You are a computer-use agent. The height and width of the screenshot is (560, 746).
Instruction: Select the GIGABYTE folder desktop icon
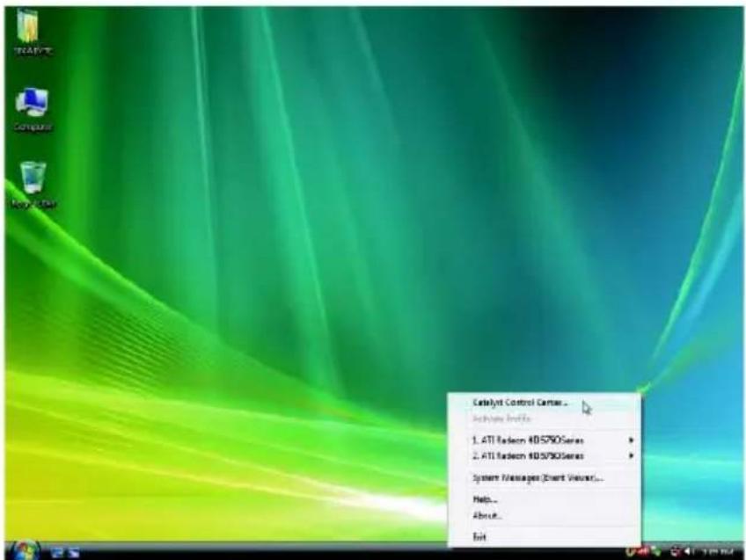31,32
